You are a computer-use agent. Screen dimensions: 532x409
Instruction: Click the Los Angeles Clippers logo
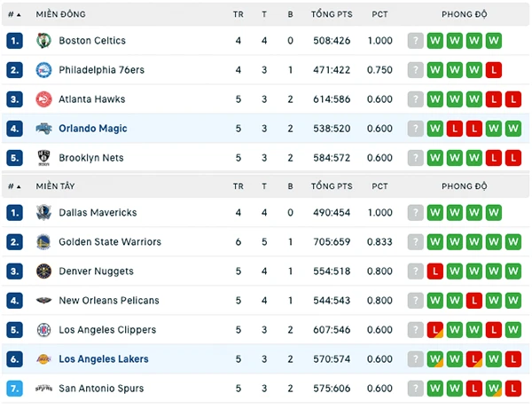click(43, 329)
